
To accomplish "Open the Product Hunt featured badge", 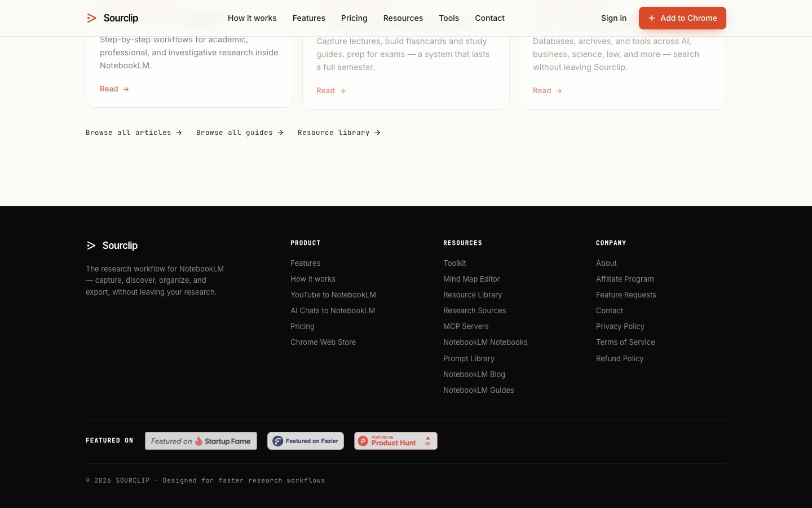I will pos(396,441).
